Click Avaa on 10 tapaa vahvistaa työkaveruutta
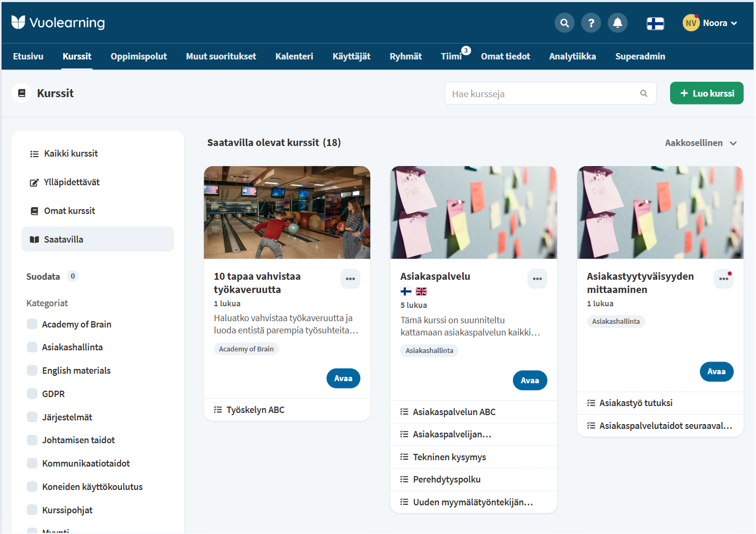Image resolution: width=756 pixels, height=534 pixels. coord(343,378)
